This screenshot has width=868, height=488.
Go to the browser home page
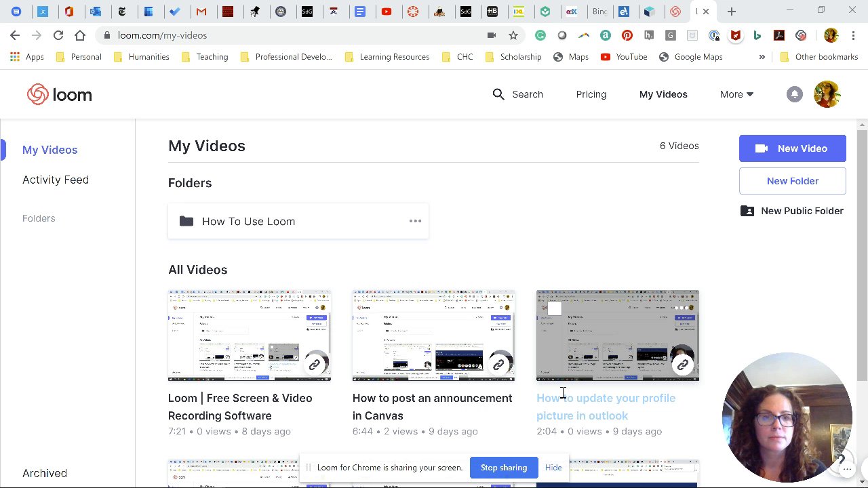(x=80, y=35)
